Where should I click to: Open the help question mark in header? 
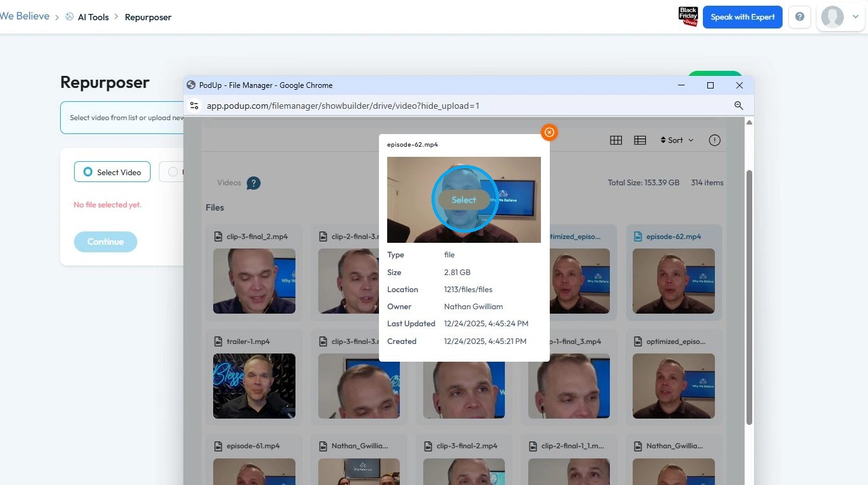pos(800,17)
